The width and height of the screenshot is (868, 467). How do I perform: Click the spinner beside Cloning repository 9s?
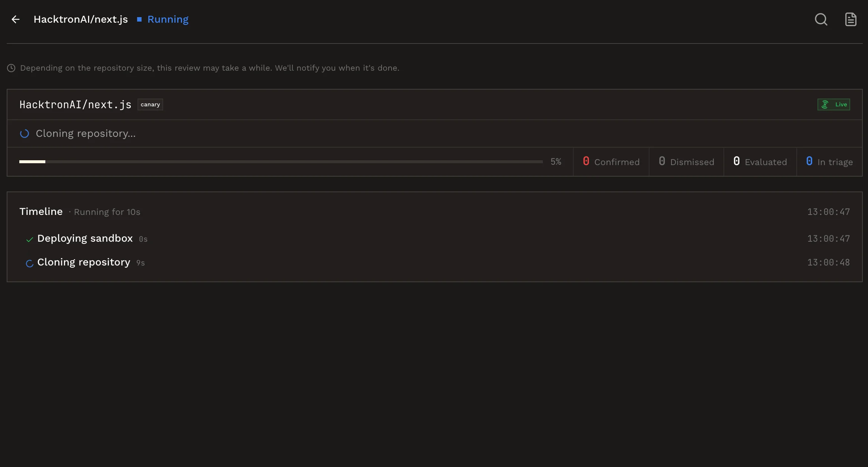coord(30,263)
